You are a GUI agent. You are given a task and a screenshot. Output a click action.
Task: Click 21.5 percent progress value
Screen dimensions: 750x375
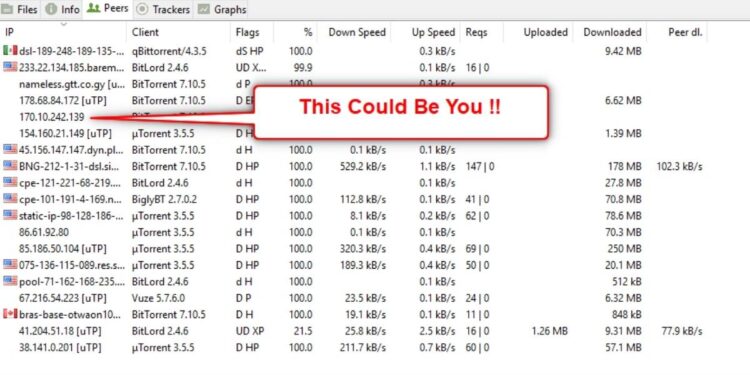304,331
